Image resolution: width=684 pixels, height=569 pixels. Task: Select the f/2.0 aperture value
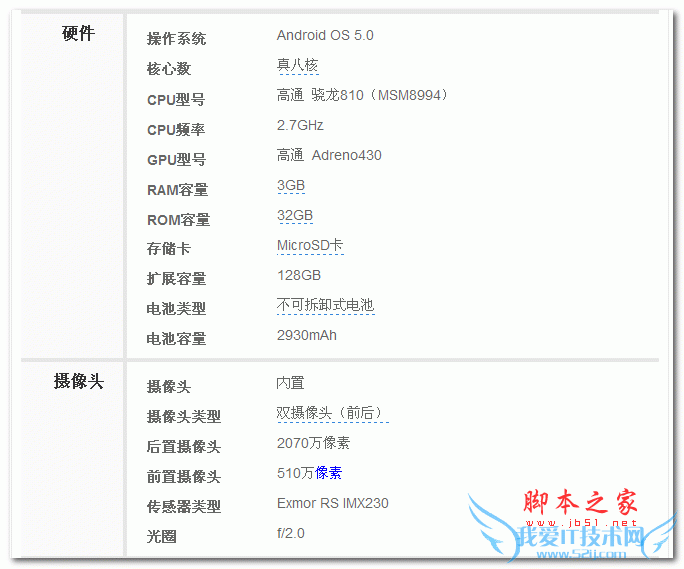(x=291, y=533)
